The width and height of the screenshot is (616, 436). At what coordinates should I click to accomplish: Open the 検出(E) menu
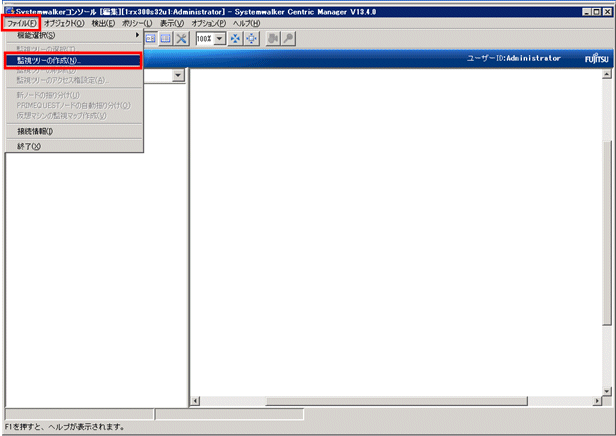click(x=103, y=24)
